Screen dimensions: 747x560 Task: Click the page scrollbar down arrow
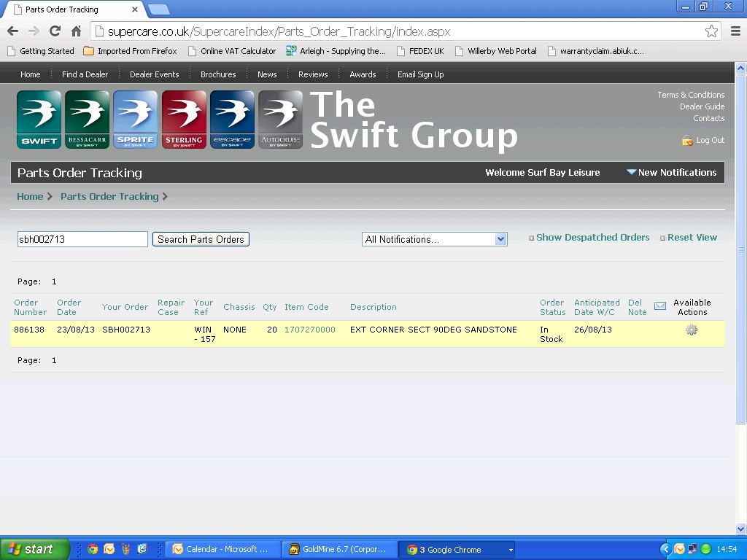point(740,529)
